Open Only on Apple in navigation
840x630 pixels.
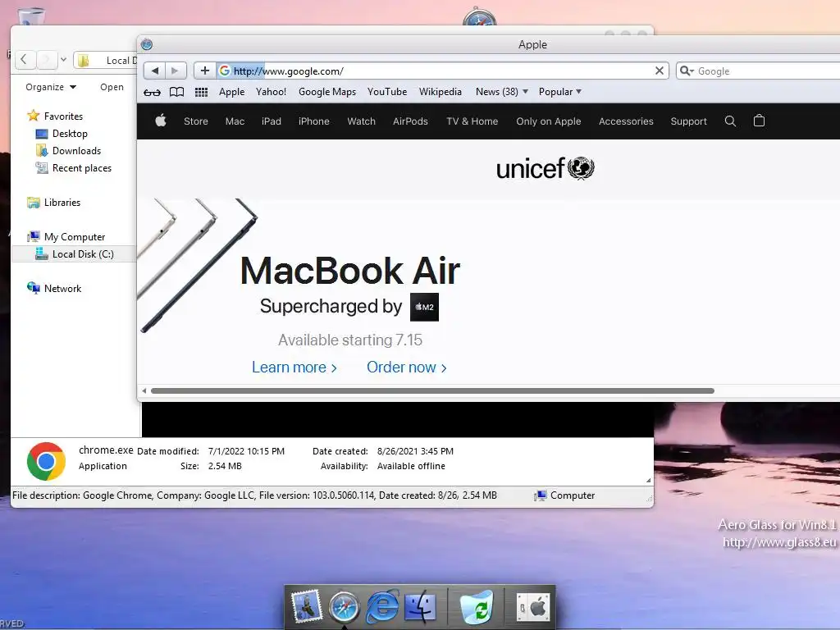click(549, 121)
